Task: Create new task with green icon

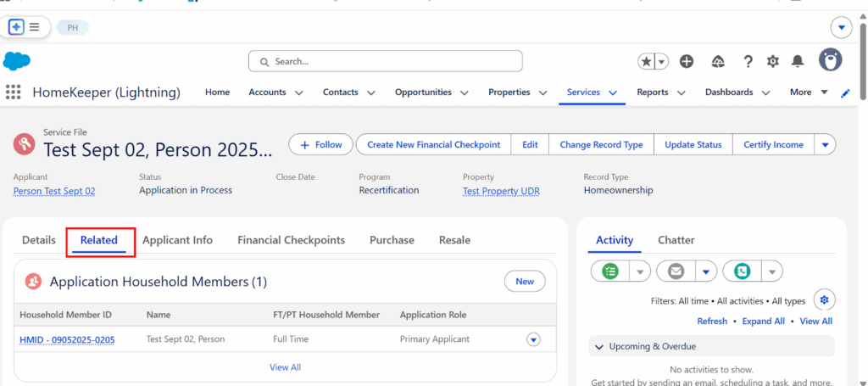Action: tap(610, 271)
